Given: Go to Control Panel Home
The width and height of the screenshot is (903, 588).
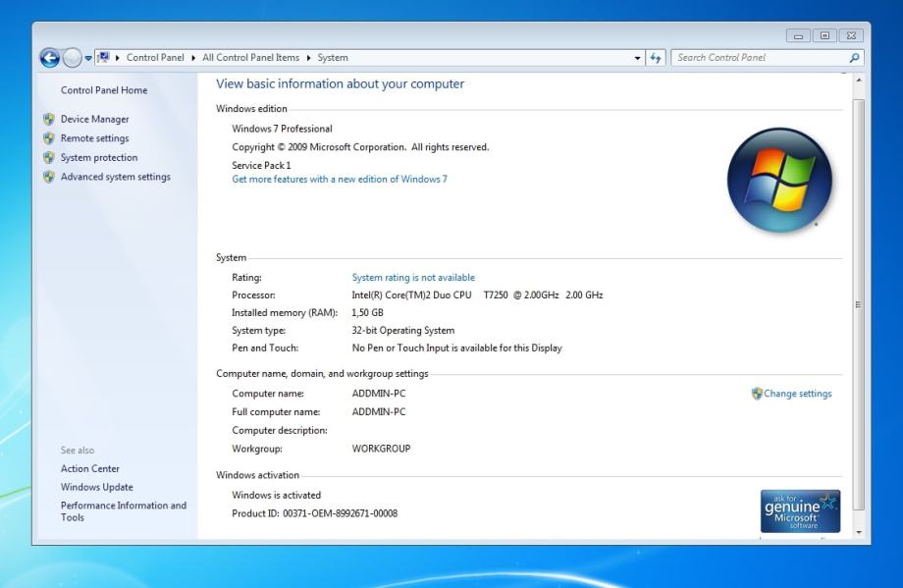Looking at the screenshot, I should point(104,90).
